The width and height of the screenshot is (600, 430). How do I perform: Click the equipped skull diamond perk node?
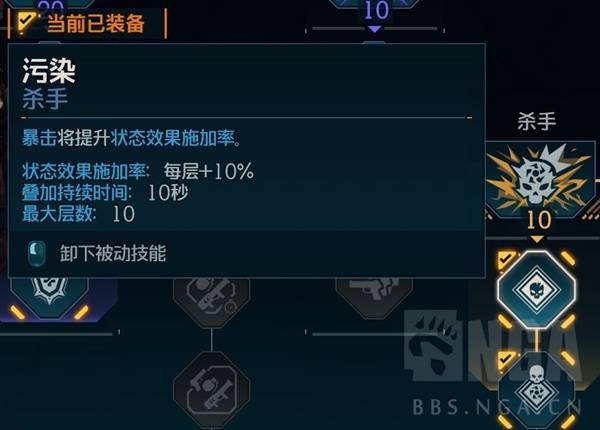pos(536,290)
